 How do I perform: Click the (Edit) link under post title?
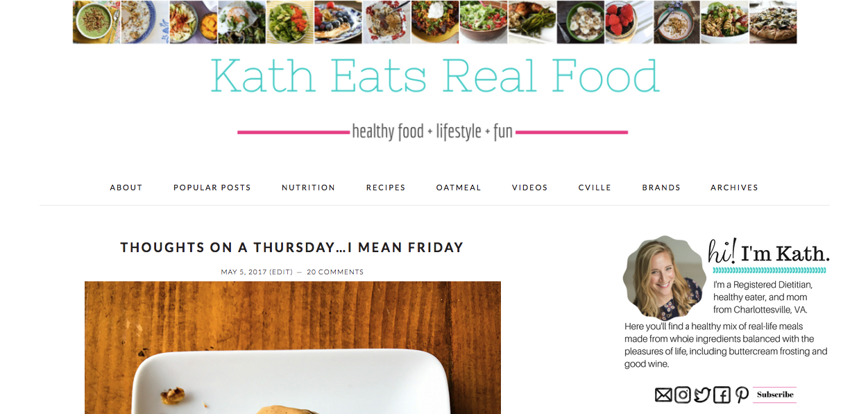[281, 272]
